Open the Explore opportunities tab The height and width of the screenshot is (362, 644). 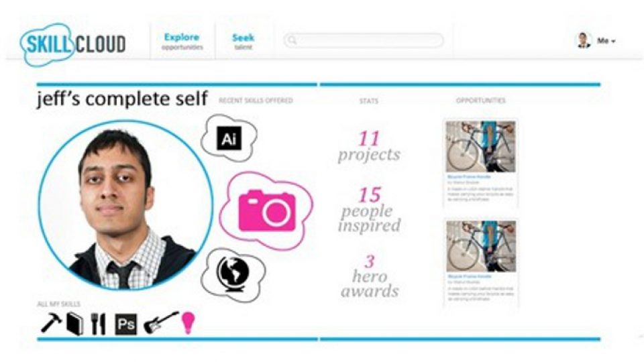182,41
